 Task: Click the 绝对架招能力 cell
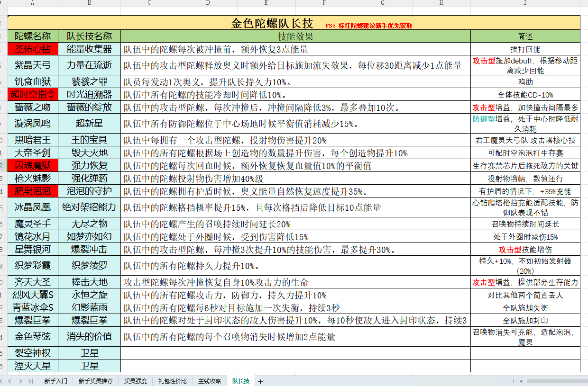[x=89, y=207]
